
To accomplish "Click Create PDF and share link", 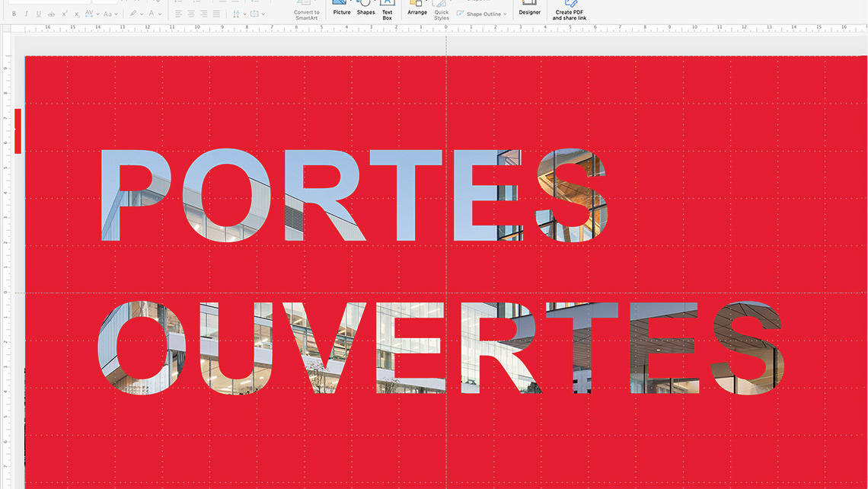I will [570, 9].
